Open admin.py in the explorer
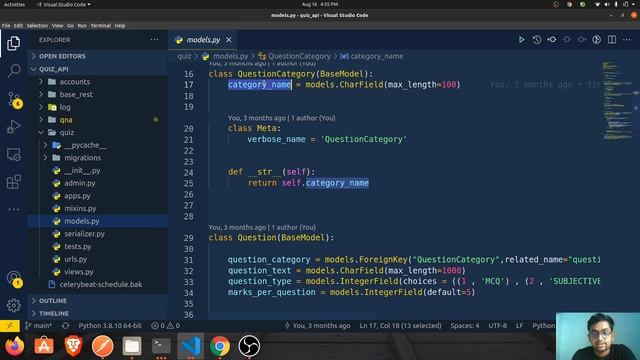The height and width of the screenshot is (360, 640). pos(98,183)
